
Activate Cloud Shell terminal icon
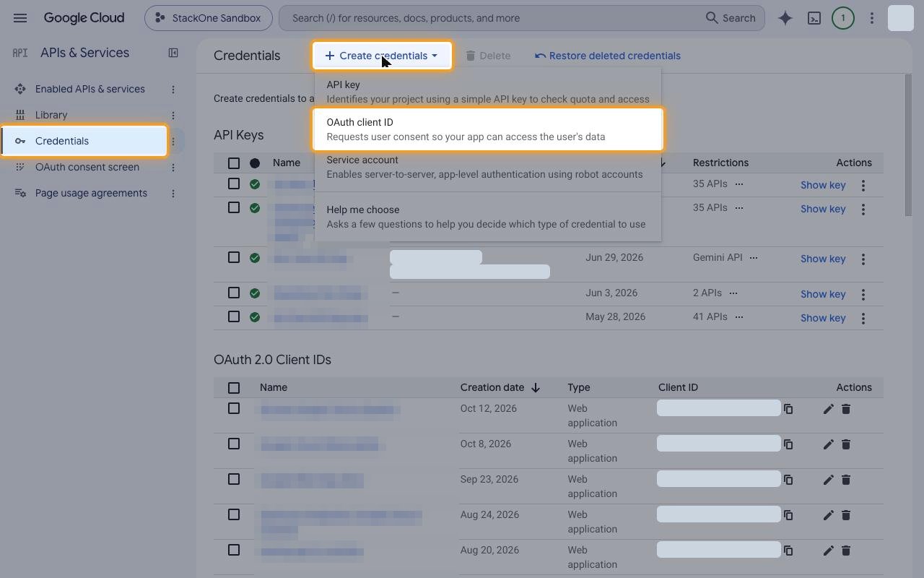(x=814, y=18)
